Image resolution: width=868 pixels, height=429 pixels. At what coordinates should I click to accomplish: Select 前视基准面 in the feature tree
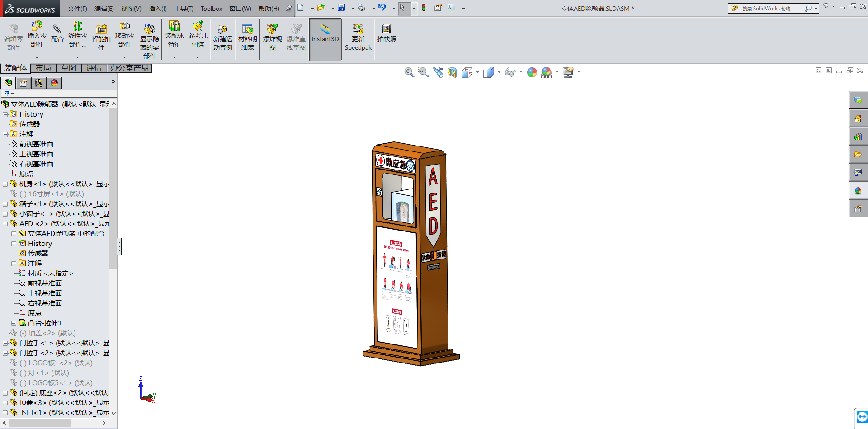pos(36,144)
